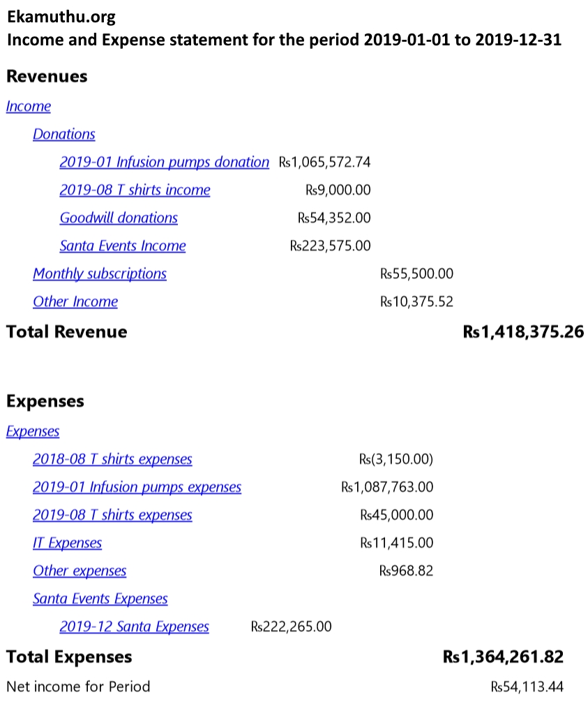
Task: Select the amount Rs9,000.00
Action: 338,190
